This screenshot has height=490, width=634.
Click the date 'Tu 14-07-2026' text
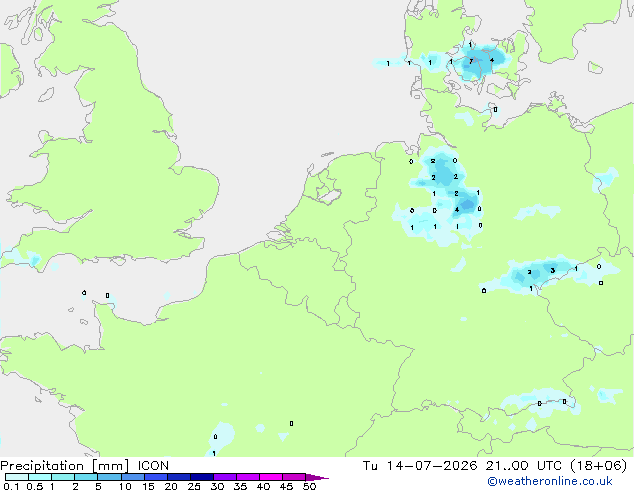coord(420,466)
